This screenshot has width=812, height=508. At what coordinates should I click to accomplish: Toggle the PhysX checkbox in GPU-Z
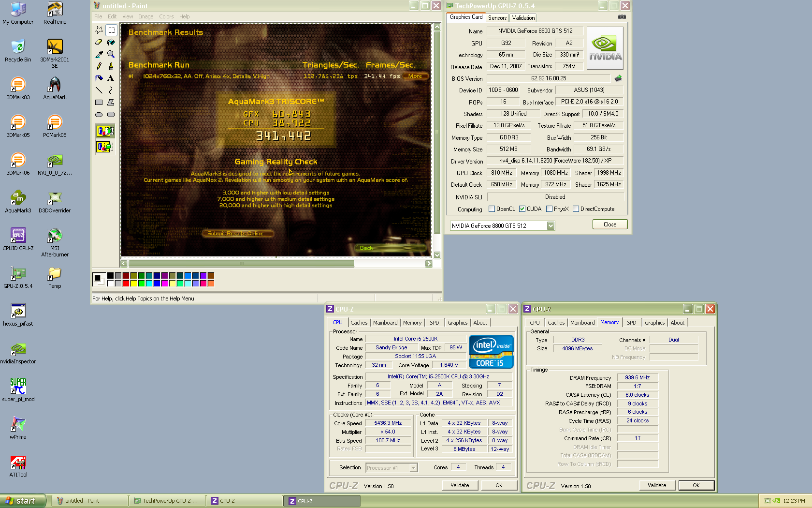(x=549, y=209)
